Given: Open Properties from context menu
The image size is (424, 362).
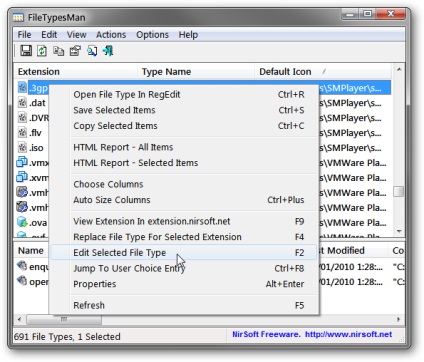Looking at the screenshot, I should point(184,284).
